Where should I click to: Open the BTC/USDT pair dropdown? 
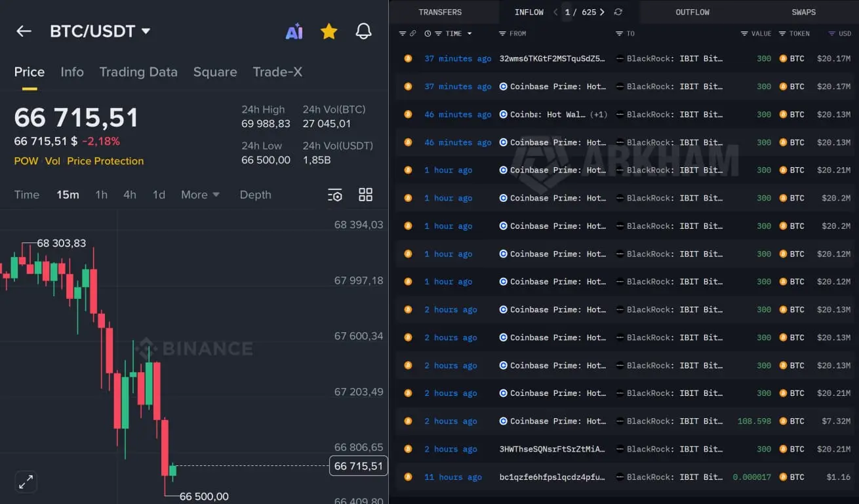(x=146, y=31)
